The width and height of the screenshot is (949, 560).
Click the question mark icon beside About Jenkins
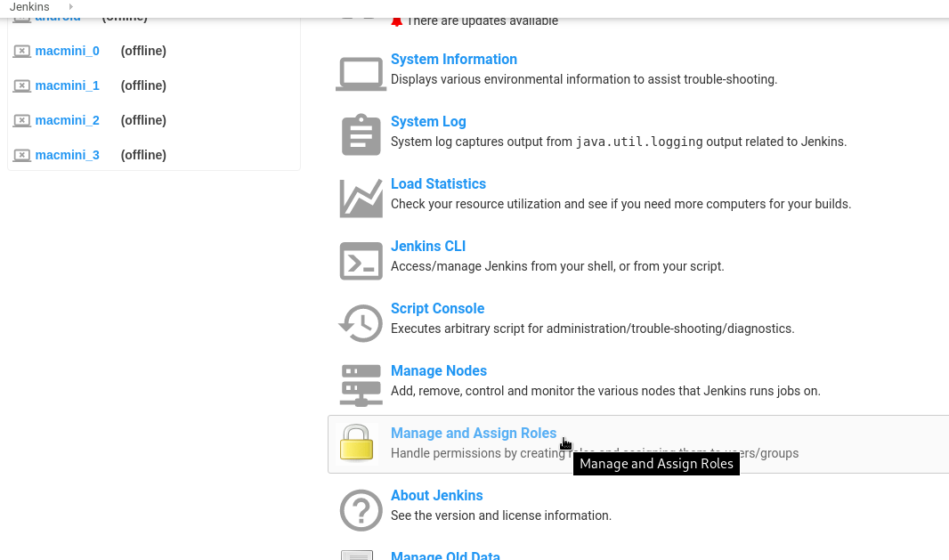coord(361,510)
